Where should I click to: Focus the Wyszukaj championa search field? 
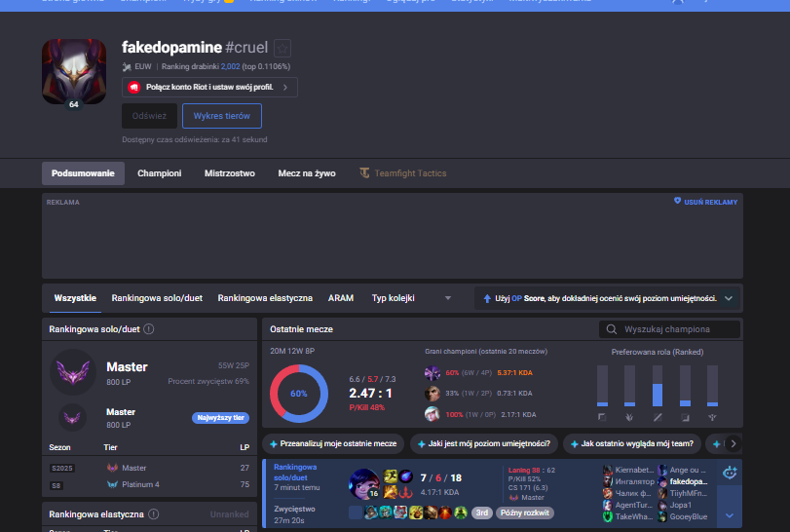point(669,329)
